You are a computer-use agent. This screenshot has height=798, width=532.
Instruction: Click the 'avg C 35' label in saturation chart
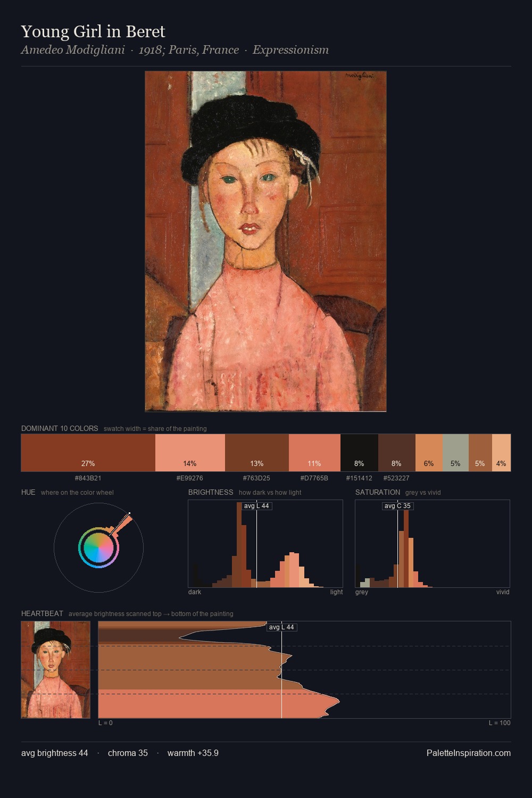coord(397,506)
